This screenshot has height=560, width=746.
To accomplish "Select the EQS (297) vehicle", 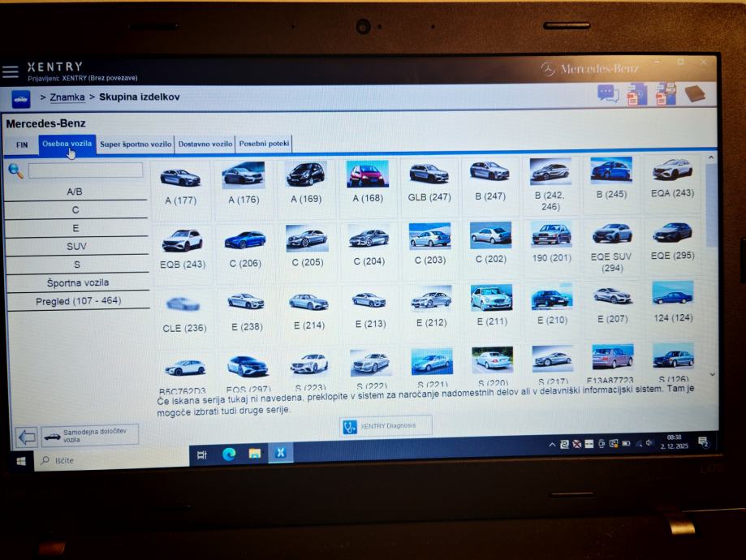I will [248, 374].
